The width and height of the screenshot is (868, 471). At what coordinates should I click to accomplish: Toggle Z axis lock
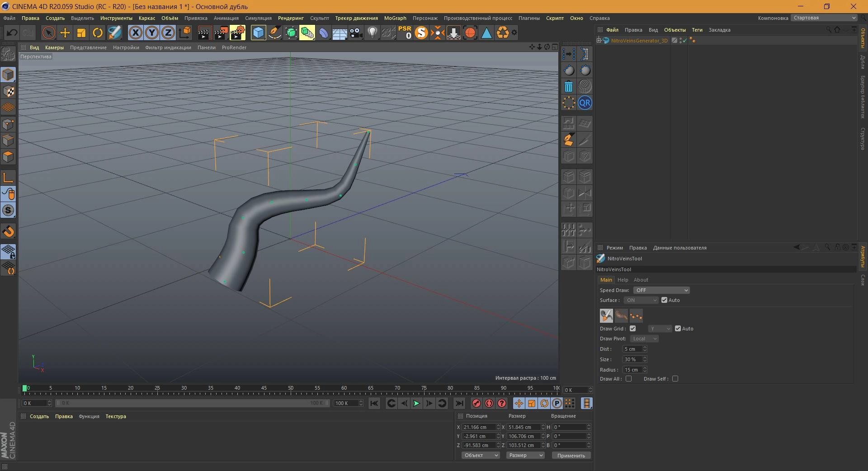coord(168,33)
